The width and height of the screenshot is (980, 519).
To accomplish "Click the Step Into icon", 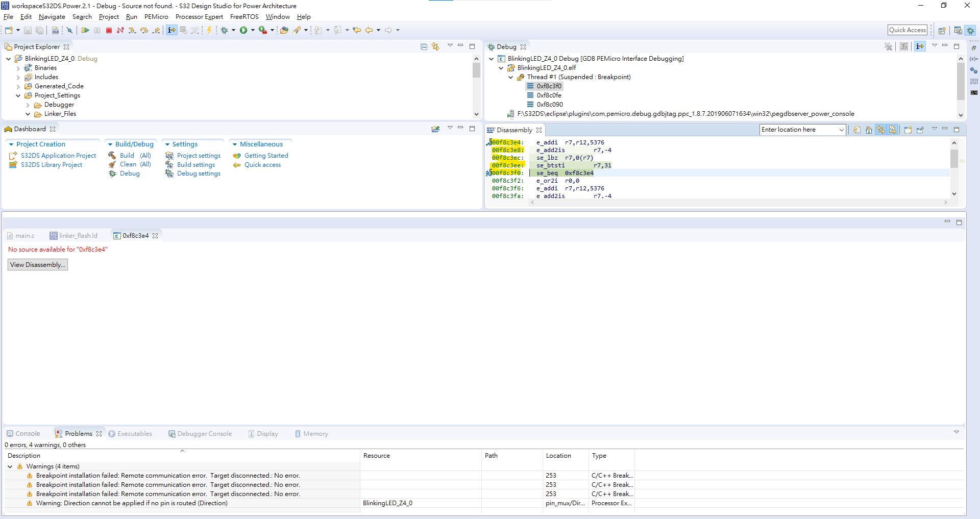I will click(x=132, y=30).
